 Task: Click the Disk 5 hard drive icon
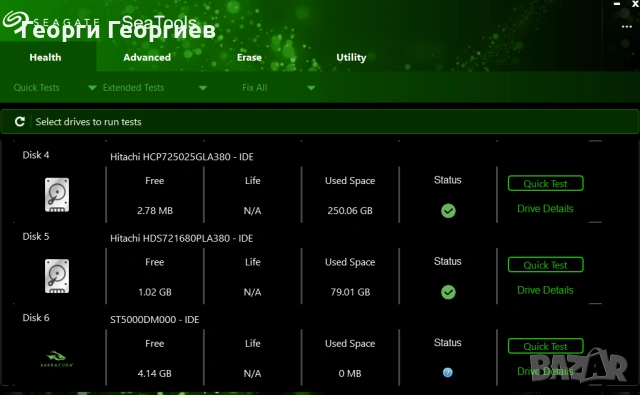coord(57,276)
